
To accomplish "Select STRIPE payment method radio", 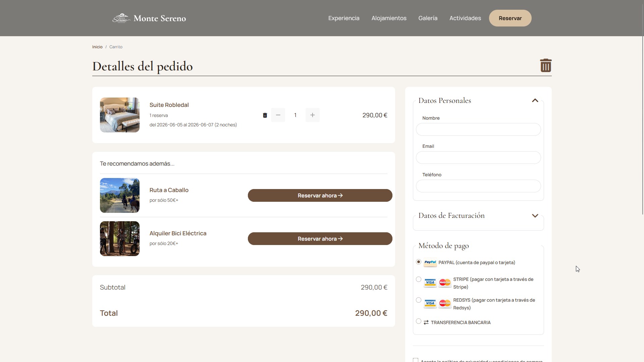I will [x=419, y=279].
